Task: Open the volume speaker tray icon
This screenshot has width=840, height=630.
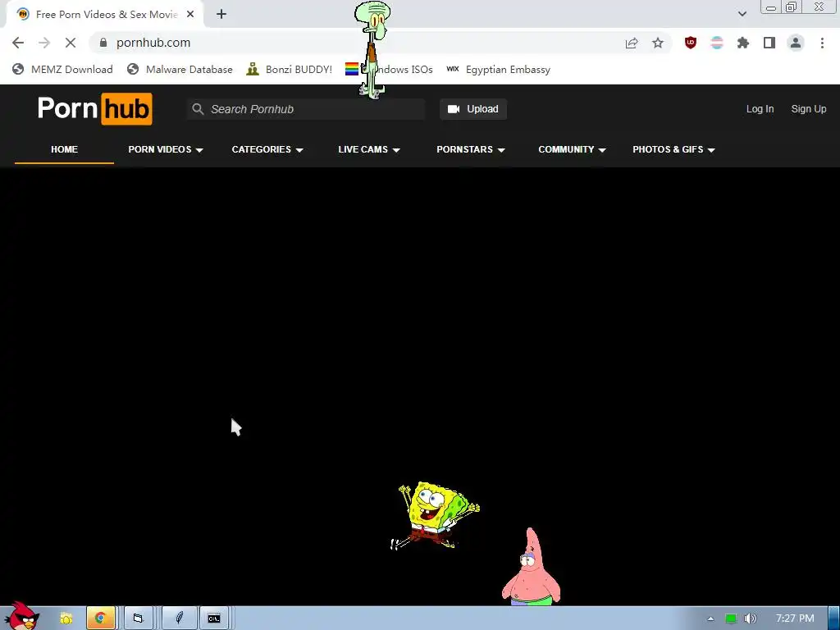Action: [x=751, y=619]
